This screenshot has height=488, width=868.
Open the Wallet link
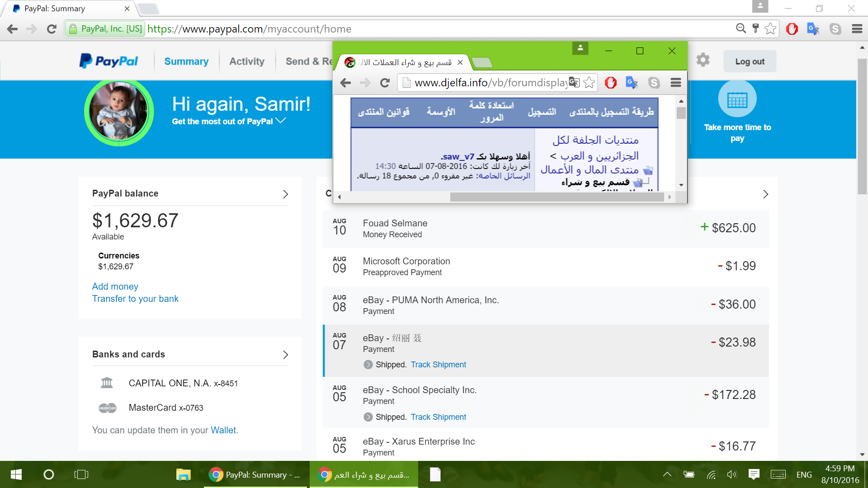(223, 430)
